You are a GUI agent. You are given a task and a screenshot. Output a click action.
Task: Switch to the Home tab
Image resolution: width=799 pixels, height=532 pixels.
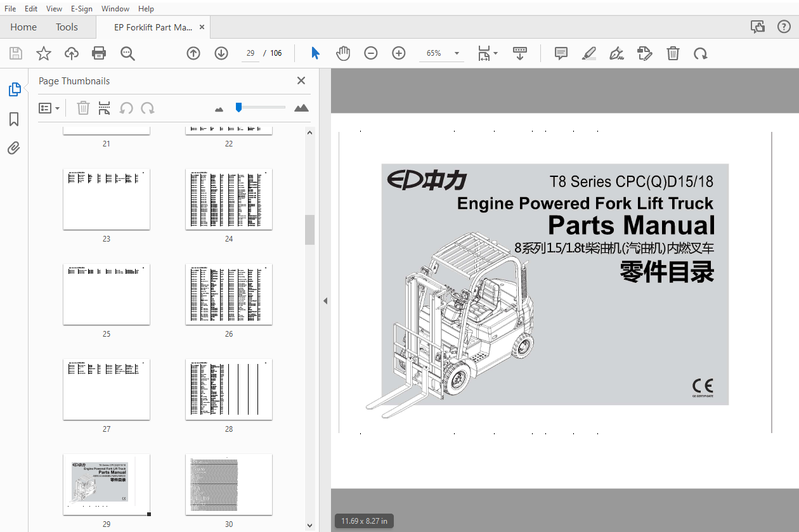point(23,27)
